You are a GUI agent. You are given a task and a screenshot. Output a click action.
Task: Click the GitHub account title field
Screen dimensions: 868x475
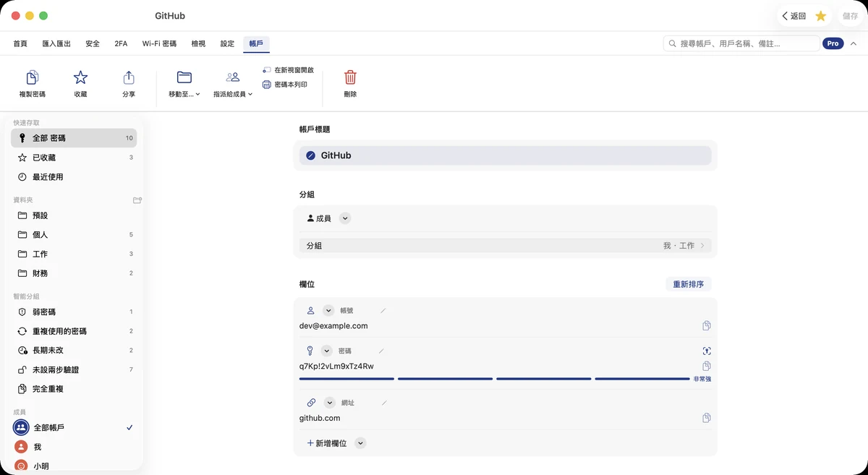505,155
